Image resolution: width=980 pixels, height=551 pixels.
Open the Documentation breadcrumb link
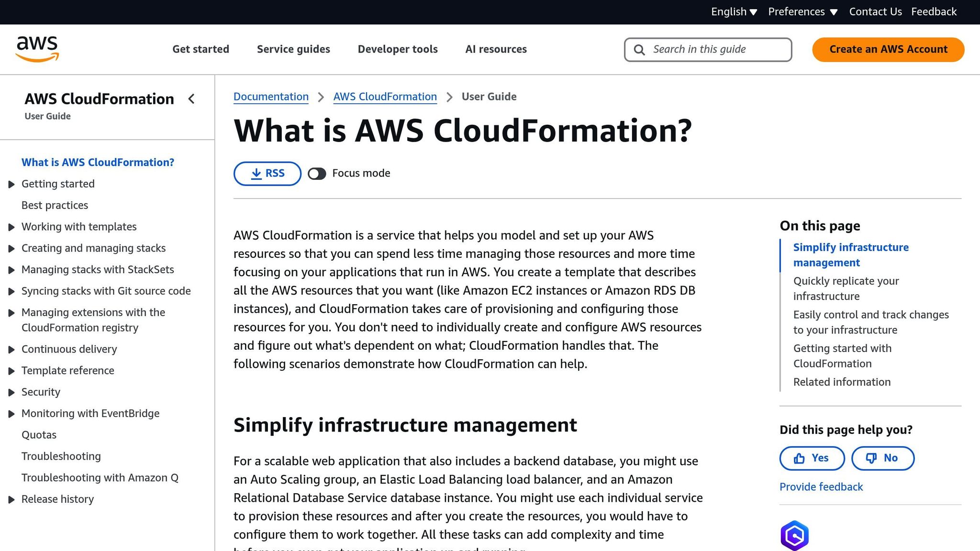click(x=271, y=97)
